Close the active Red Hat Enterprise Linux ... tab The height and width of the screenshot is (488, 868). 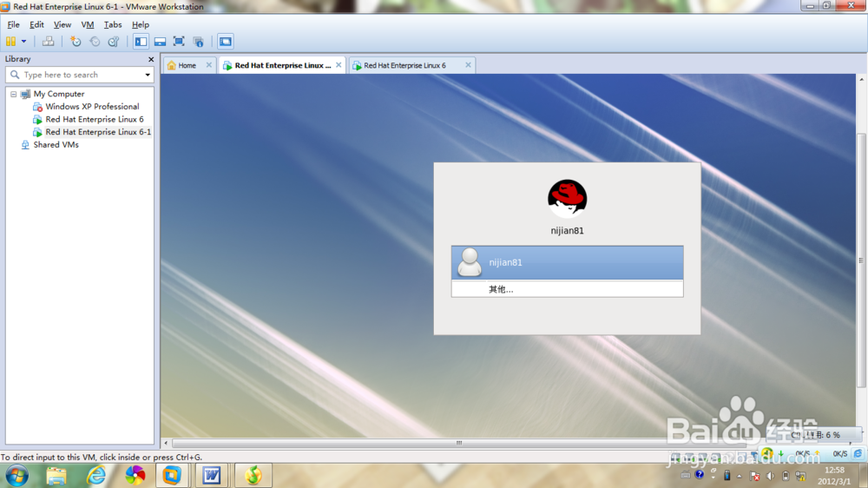[339, 65]
